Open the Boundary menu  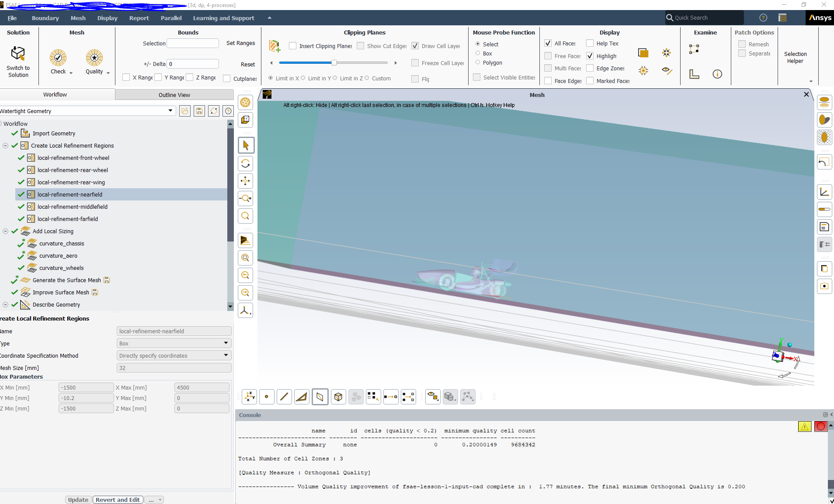click(45, 18)
